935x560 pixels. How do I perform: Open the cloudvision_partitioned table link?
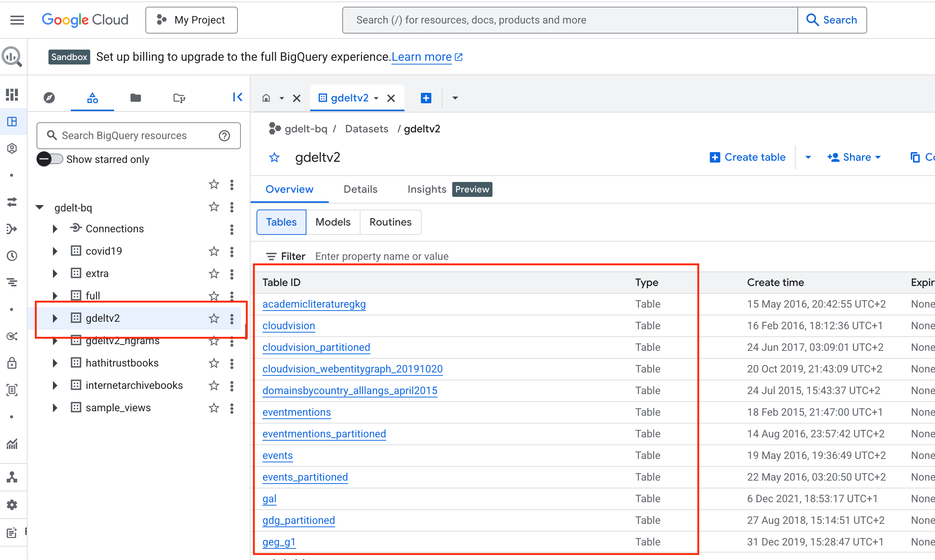click(316, 347)
